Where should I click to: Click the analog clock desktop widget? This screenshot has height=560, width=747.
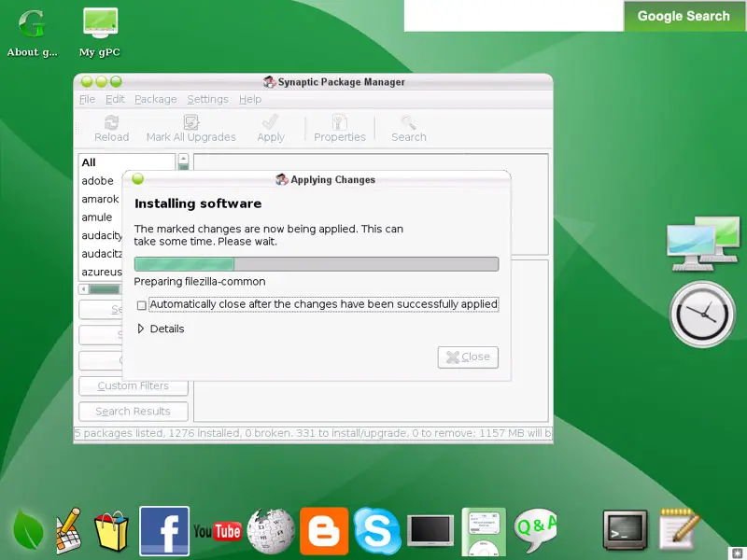pyautogui.click(x=703, y=314)
